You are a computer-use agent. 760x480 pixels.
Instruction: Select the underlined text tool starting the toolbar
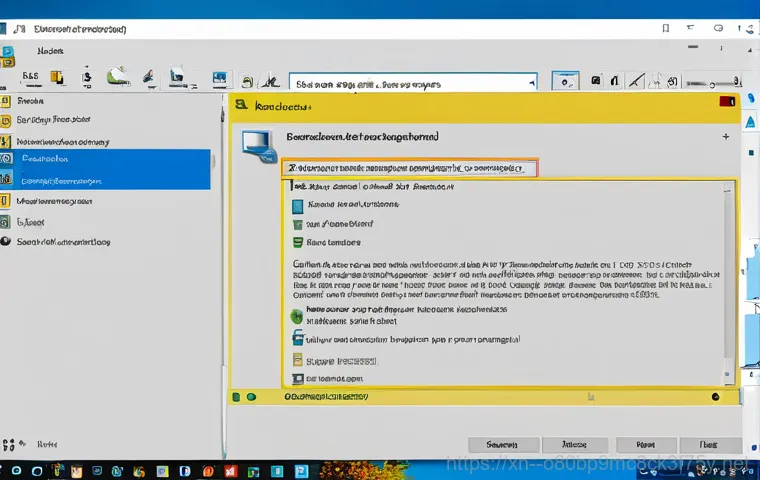[x=31, y=77]
